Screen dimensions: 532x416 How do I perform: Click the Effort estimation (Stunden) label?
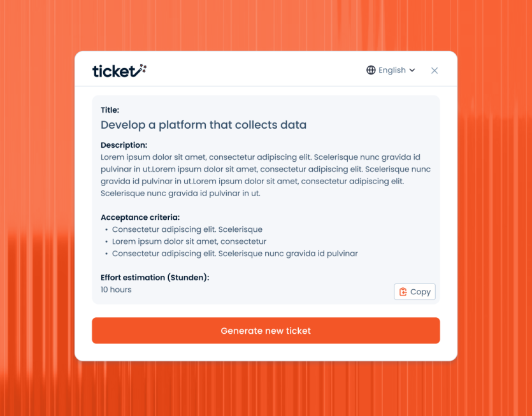155,278
